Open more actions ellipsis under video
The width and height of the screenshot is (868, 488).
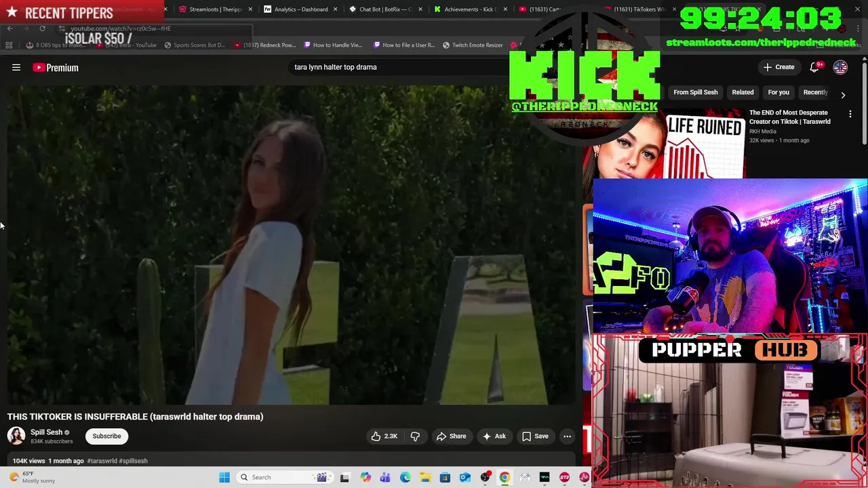point(567,436)
